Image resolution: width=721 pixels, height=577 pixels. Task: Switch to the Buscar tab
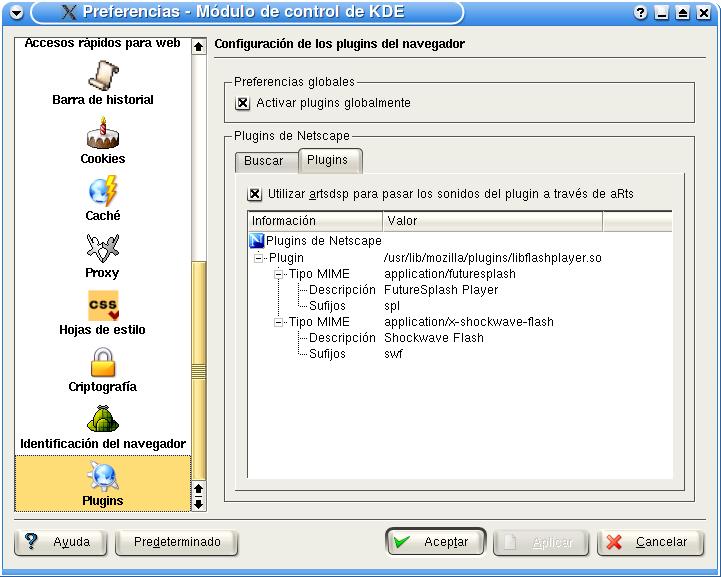(x=264, y=161)
